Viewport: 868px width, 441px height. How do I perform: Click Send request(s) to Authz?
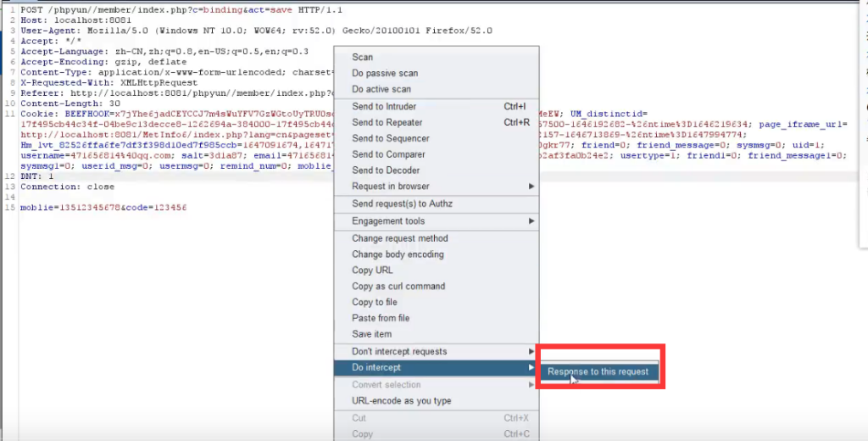pyautogui.click(x=437, y=204)
